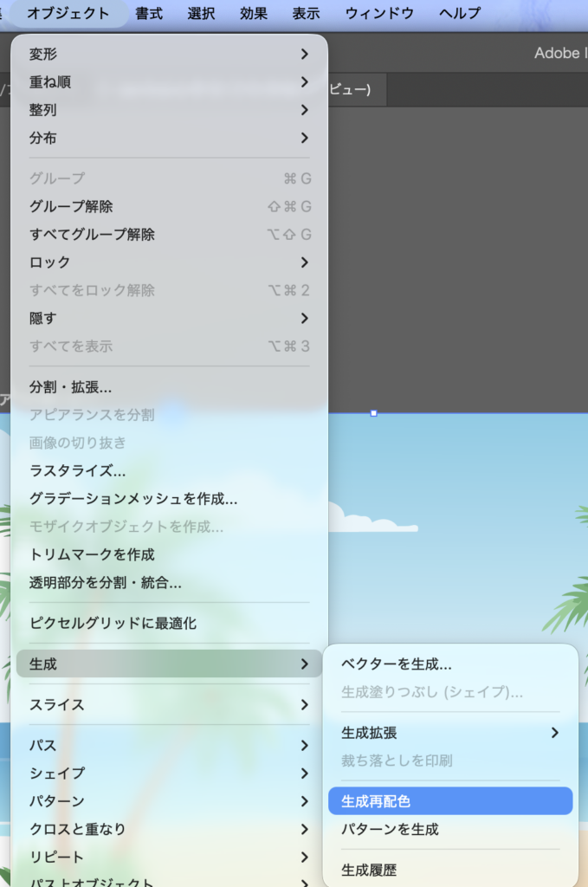Choose ピクセルグリッドに最適化
Viewport: 588px width, 887px height.
point(169,623)
